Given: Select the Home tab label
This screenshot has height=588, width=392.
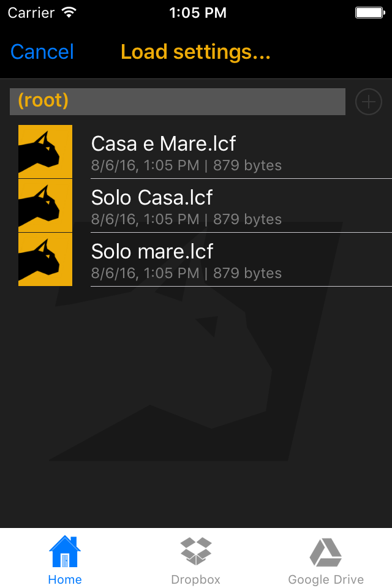Looking at the screenshot, I should click(x=65, y=579).
